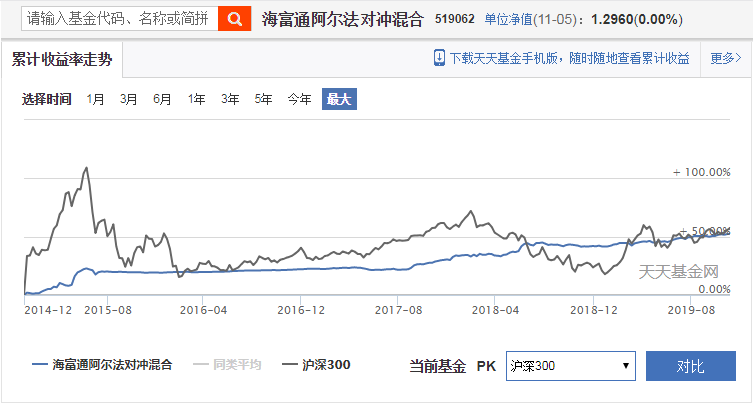The width and height of the screenshot is (753, 405).
Task: Select the 3月 time range
Action: tap(128, 99)
